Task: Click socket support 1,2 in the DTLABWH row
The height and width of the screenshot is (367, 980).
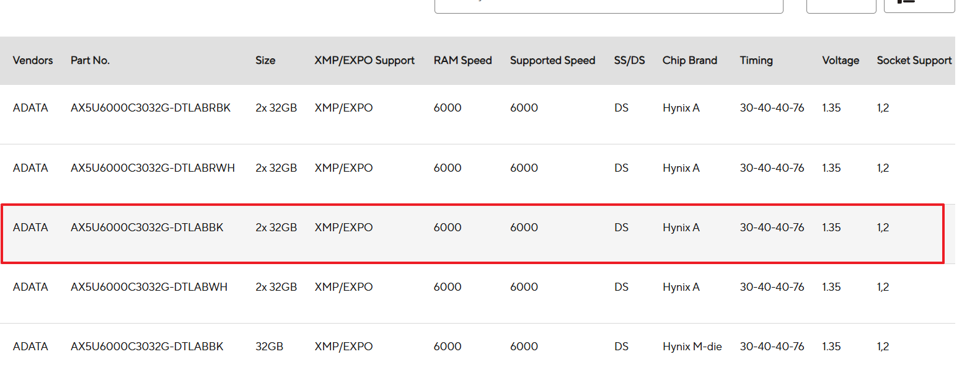Action: [x=883, y=287]
